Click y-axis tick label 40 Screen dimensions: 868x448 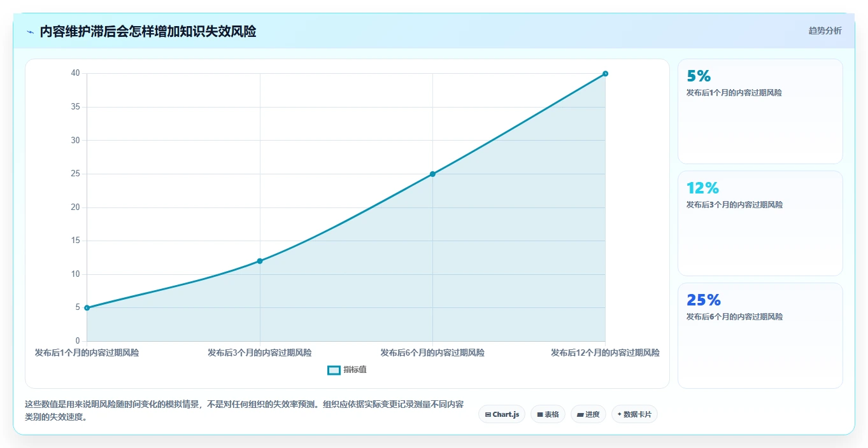click(x=75, y=74)
